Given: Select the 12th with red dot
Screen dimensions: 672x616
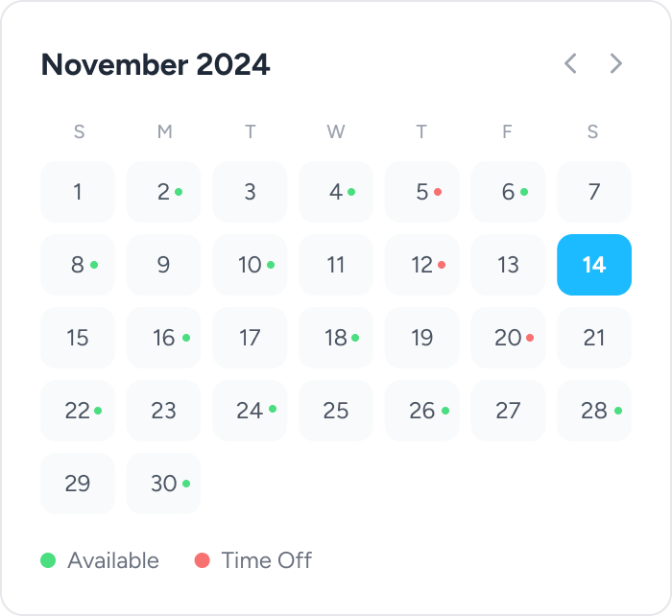Looking at the screenshot, I should coord(422,265).
